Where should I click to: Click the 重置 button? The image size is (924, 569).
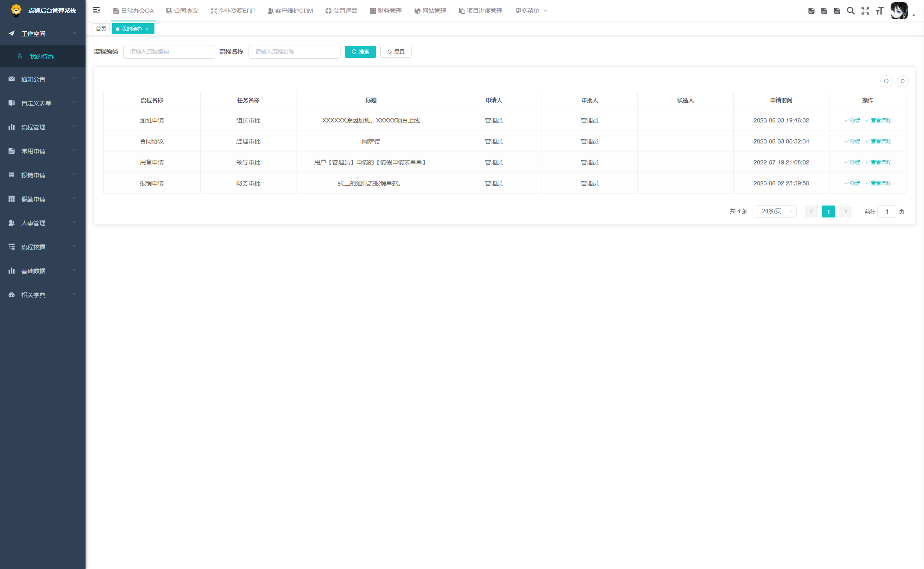coord(396,52)
